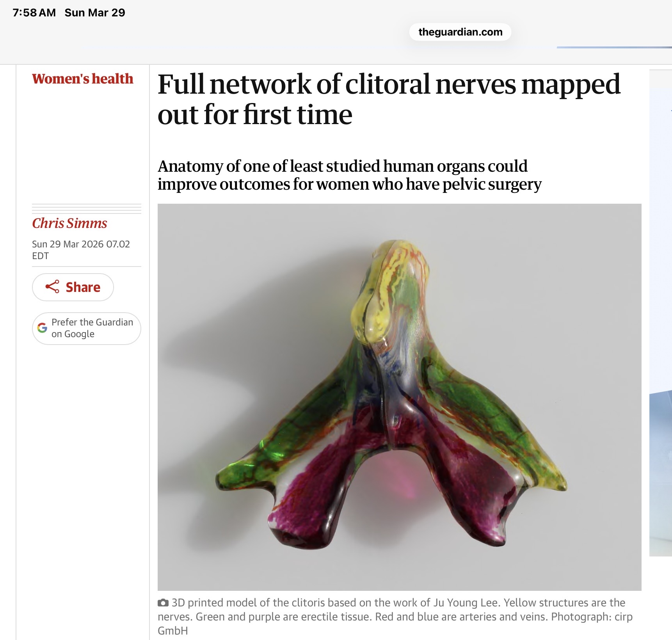This screenshot has width=672, height=640.
Task: Tap theguardian.com address pill
Action: (460, 32)
